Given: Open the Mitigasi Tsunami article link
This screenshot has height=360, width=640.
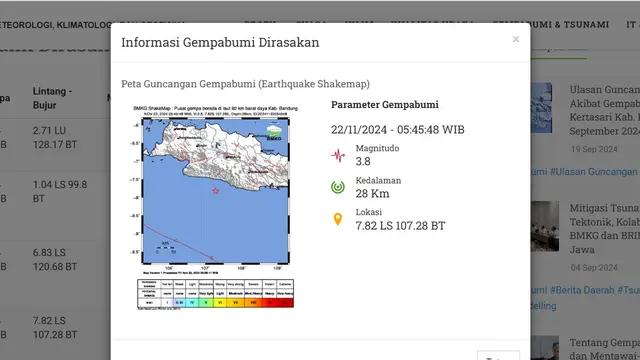Looking at the screenshot, I should coord(604,229).
